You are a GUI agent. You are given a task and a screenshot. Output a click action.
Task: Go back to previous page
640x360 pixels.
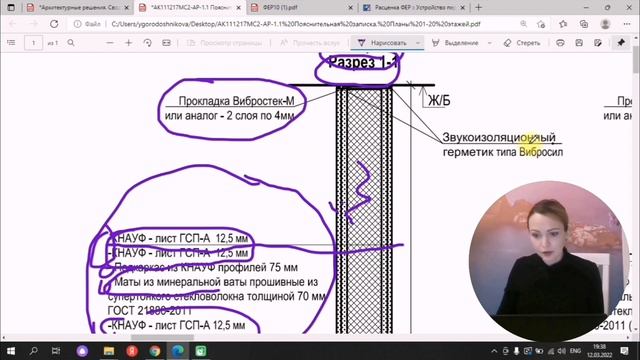[13, 24]
